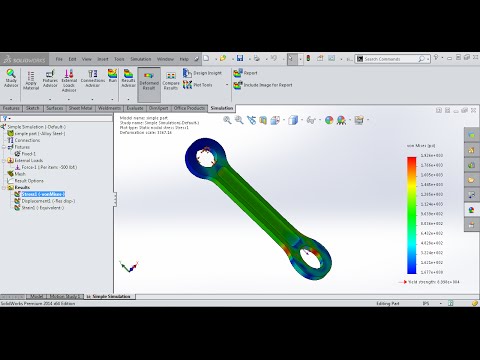This screenshot has height=360, width=480.
Task: Click the Select cursor tool
Action: coord(291,59)
